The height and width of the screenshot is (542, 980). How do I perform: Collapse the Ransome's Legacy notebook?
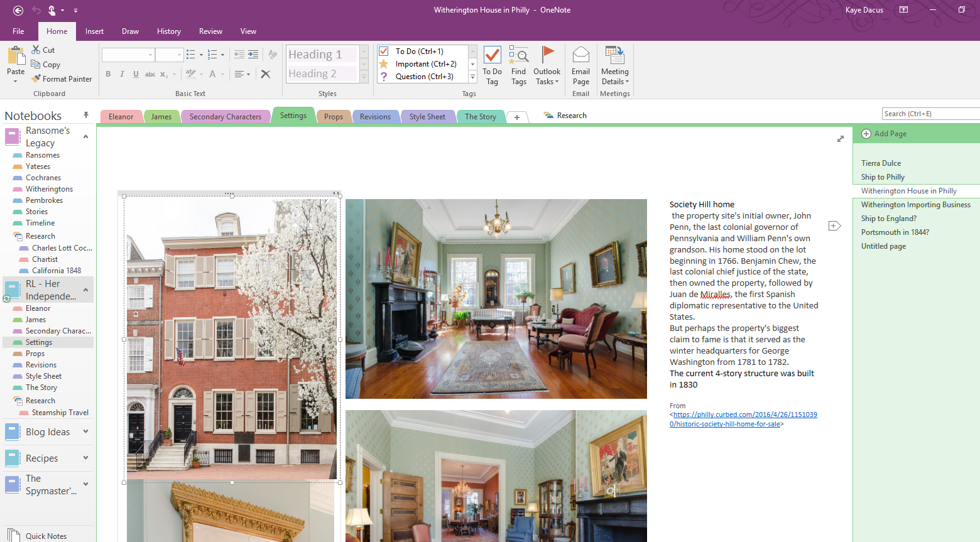(86, 136)
